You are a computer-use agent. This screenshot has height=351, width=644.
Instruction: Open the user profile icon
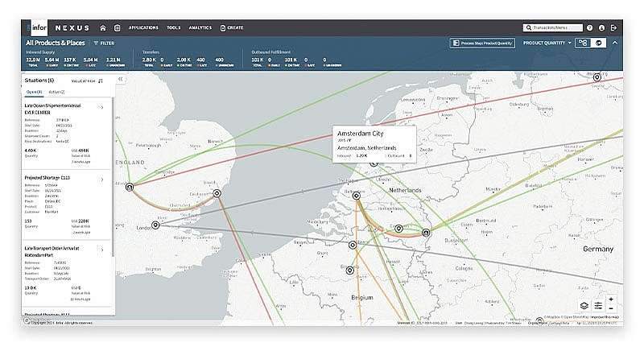tap(601, 28)
